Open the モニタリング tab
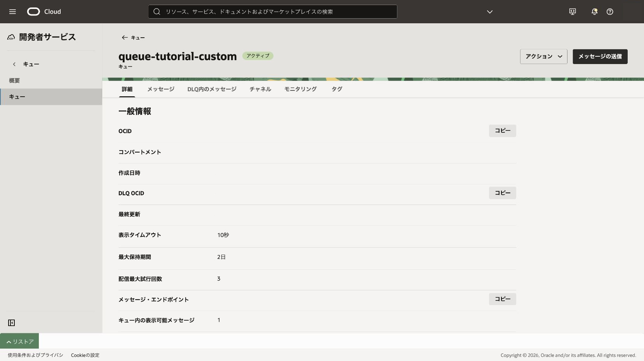 (301, 89)
